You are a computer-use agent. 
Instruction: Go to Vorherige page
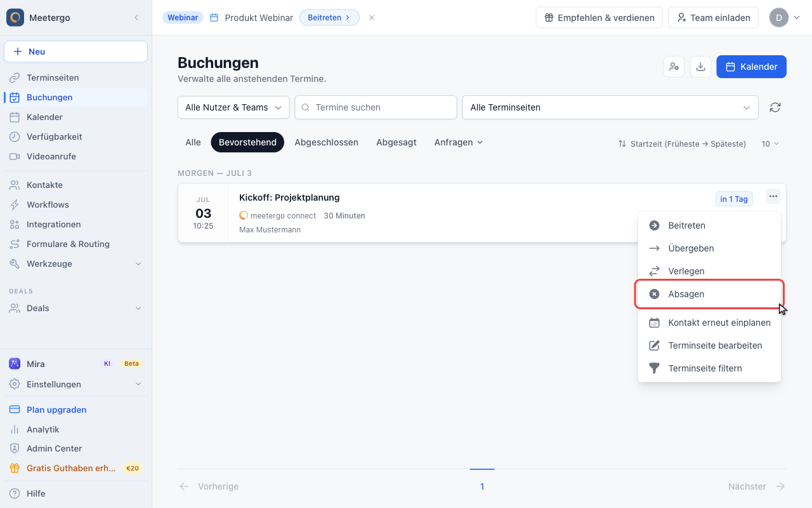pyautogui.click(x=209, y=486)
